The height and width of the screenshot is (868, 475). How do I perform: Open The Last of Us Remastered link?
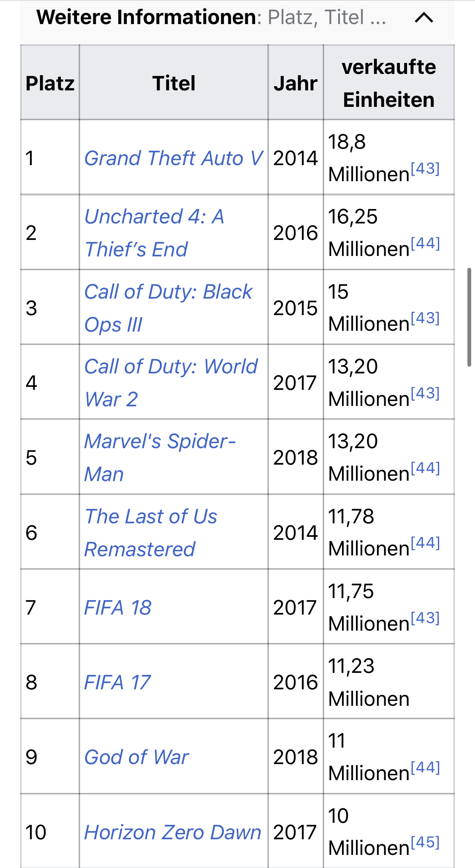tap(151, 533)
